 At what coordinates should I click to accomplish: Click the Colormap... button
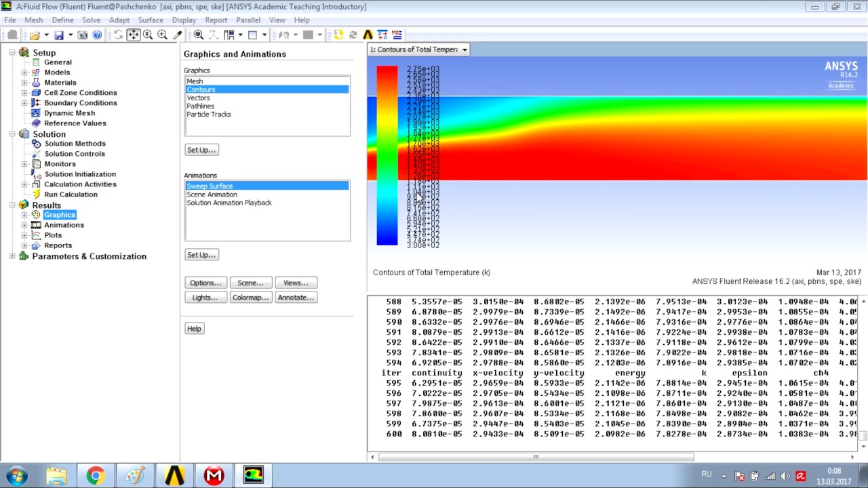[x=250, y=298]
